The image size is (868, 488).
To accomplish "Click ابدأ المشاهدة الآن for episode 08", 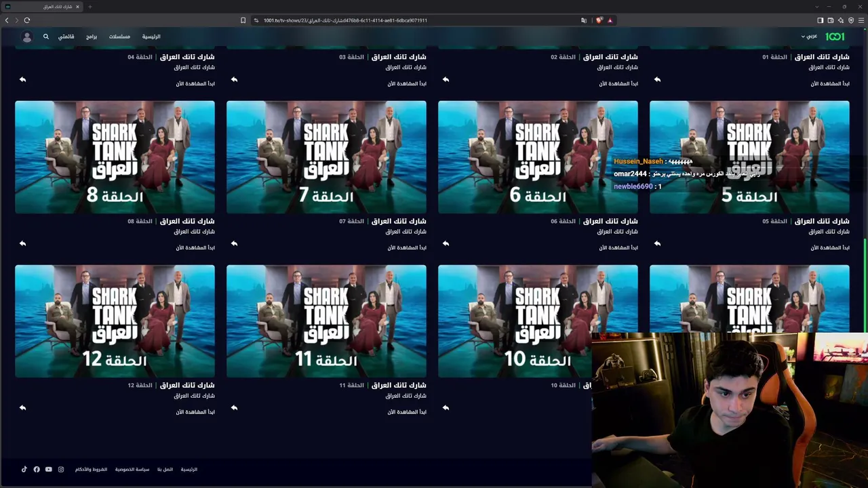I will [195, 247].
